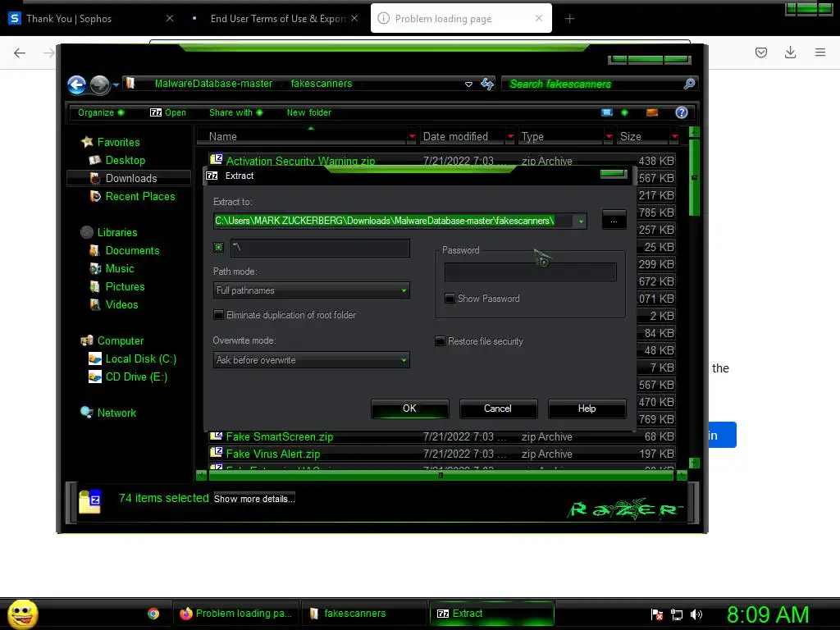Open the Overwrite mode dropdown
840x630 pixels.
(x=311, y=360)
